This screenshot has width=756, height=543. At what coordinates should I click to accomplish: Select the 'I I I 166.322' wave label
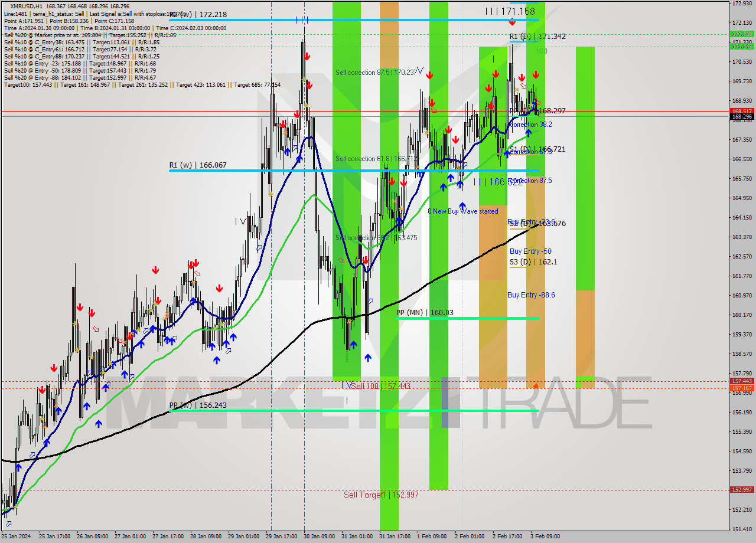click(498, 182)
